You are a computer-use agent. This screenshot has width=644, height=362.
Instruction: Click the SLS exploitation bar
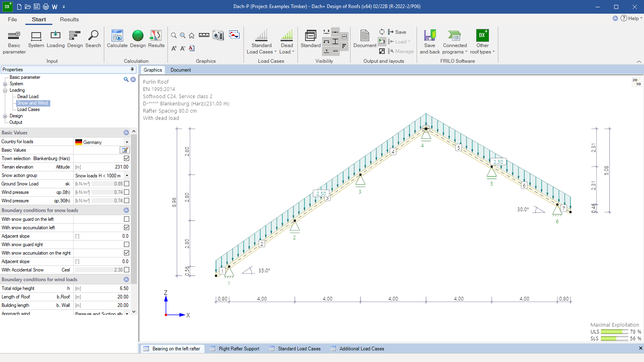point(614,339)
